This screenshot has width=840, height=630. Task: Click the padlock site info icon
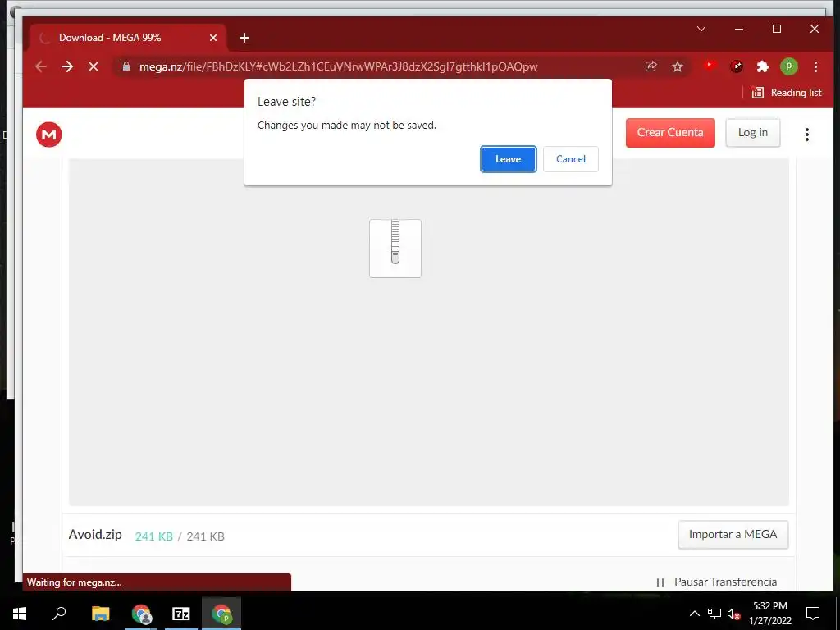pyautogui.click(x=126, y=66)
